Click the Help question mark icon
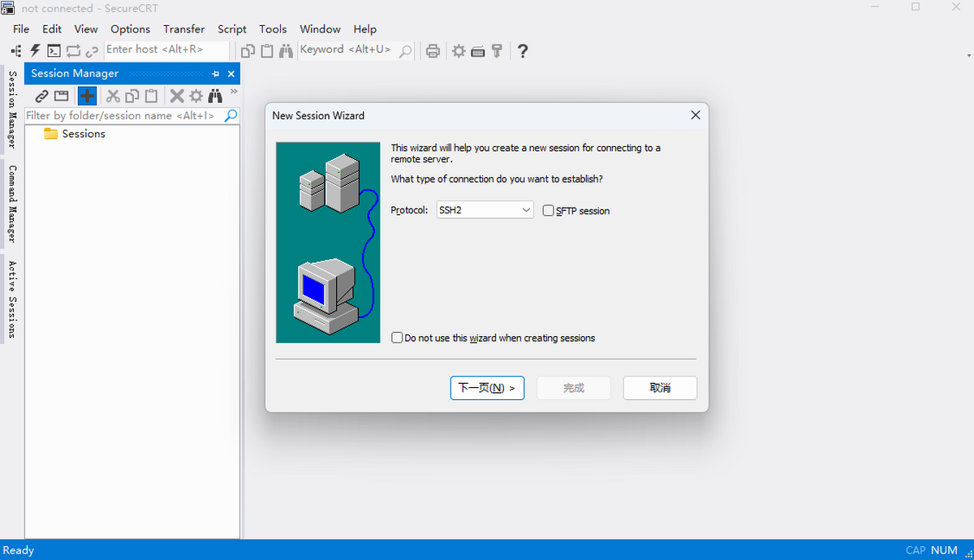974x560 pixels. pos(523,50)
